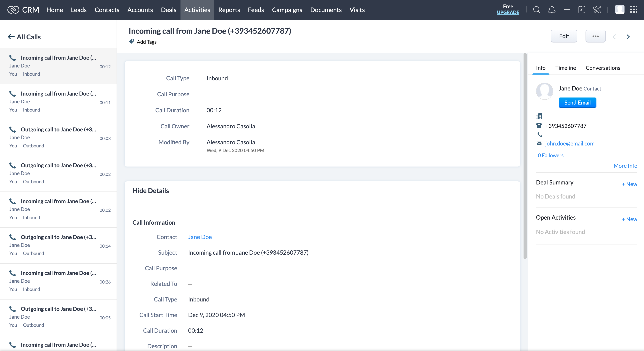The height and width of the screenshot is (351, 644).
Task: Expand More Info for the contact
Action: pyautogui.click(x=625, y=166)
